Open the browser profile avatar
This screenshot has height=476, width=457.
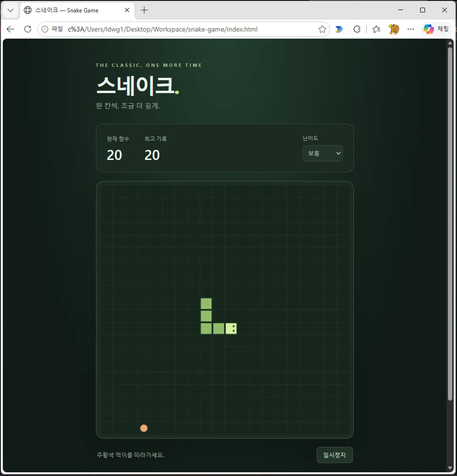tap(394, 29)
